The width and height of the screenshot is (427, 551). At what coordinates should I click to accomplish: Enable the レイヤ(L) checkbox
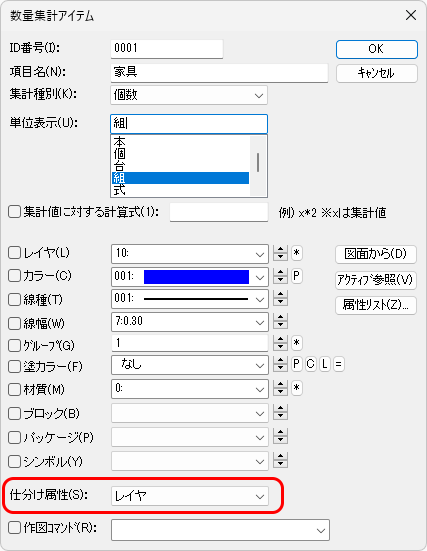tap(14, 253)
